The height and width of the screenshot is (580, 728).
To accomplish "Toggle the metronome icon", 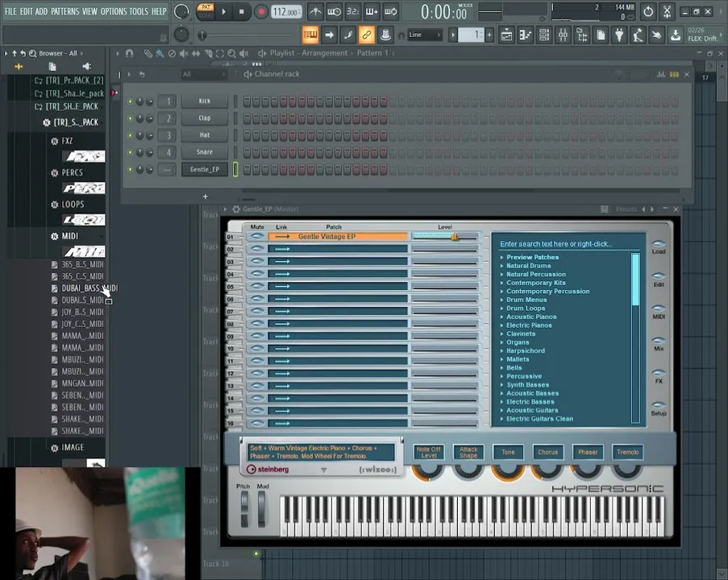I will point(316,11).
